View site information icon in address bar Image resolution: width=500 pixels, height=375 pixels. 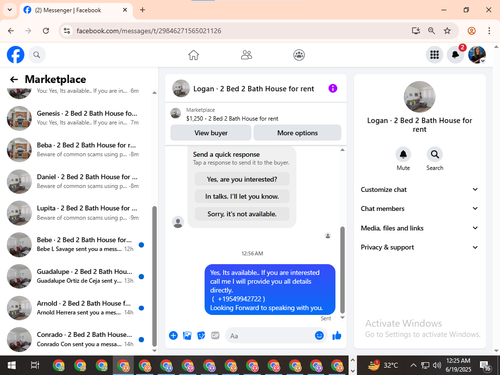tap(67, 31)
